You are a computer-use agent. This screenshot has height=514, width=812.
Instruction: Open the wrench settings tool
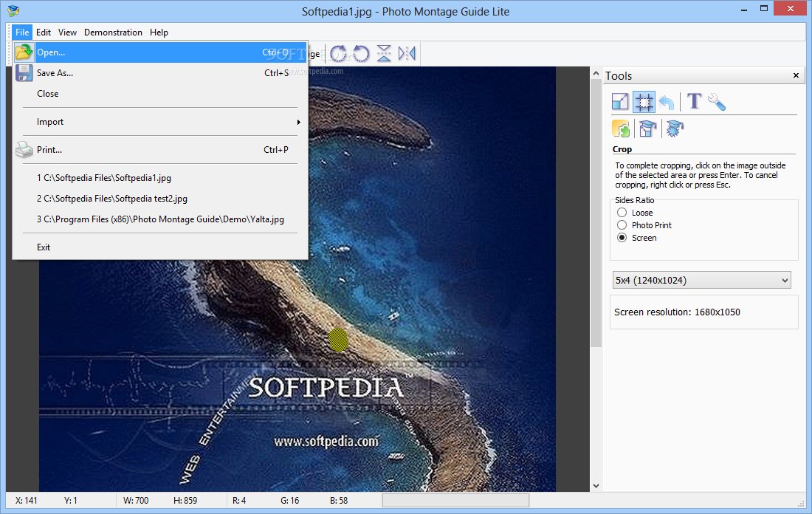click(x=717, y=102)
